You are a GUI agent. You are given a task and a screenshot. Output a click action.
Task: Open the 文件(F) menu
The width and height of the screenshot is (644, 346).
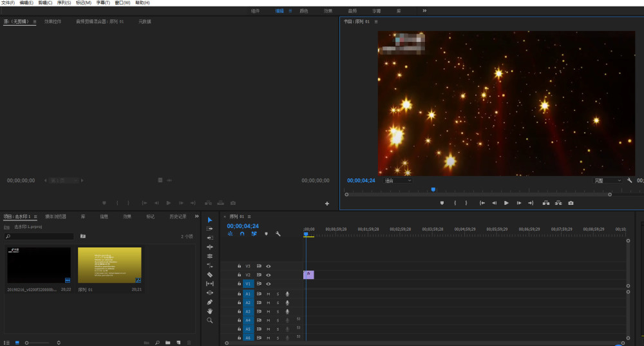(8, 3)
